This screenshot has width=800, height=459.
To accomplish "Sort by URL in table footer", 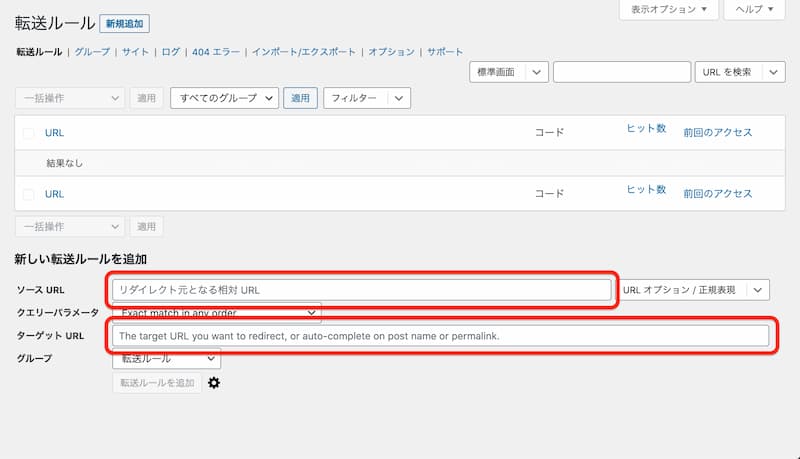I will coord(54,194).
